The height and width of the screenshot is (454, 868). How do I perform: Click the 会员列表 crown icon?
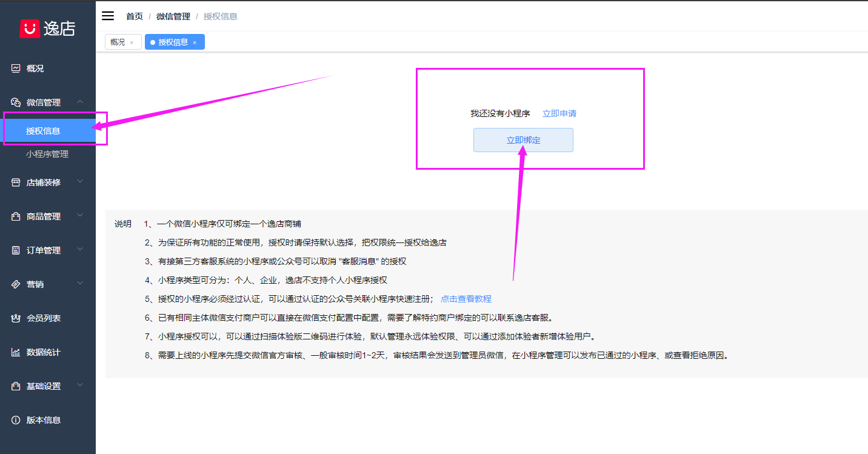click(16, 318)
